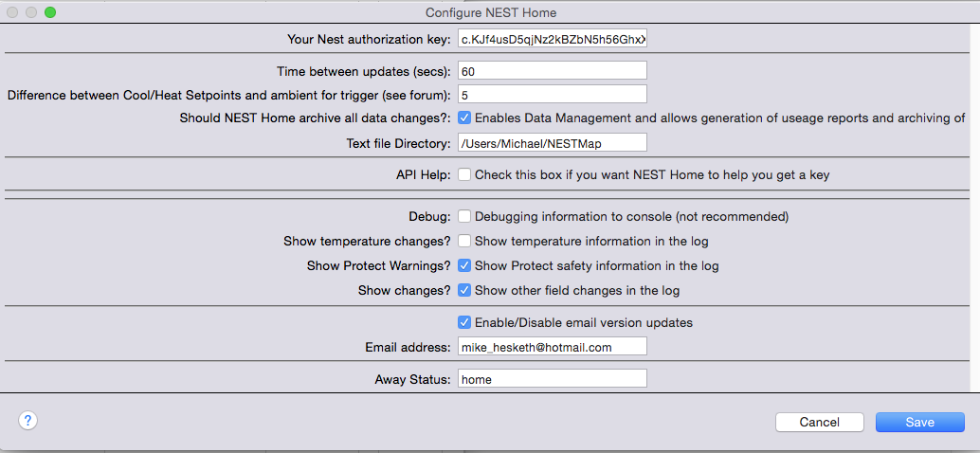
Task: Click the green zoom window button
Action: pyautogui.click(x=50, y=12)
